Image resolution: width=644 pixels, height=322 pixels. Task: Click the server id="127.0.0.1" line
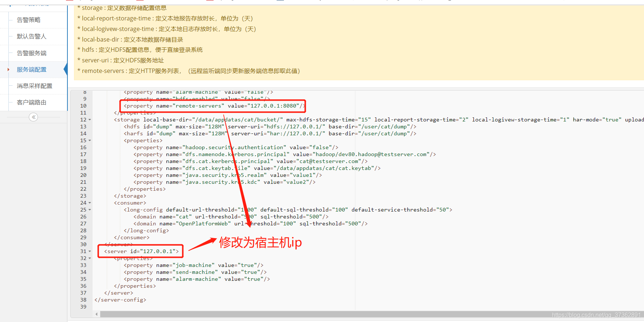pyautogui.click(x=141, y=251)
